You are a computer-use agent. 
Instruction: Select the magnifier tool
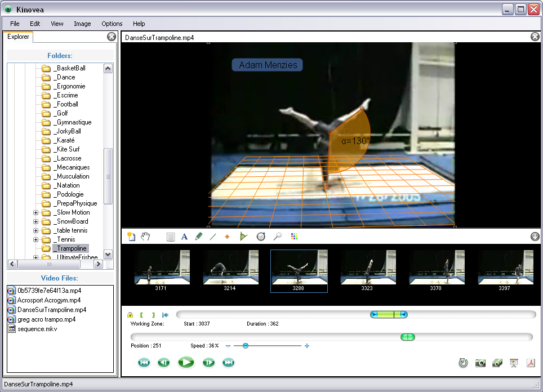tap(277, 237)
